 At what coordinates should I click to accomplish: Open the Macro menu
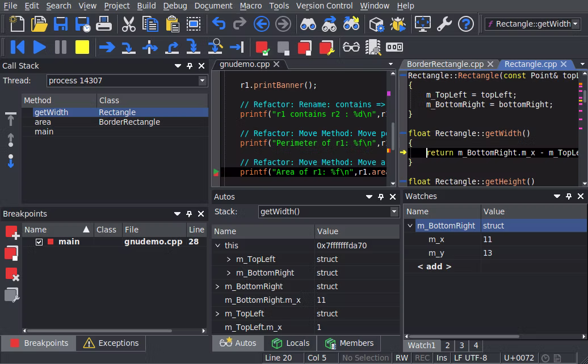click(250, 6)
